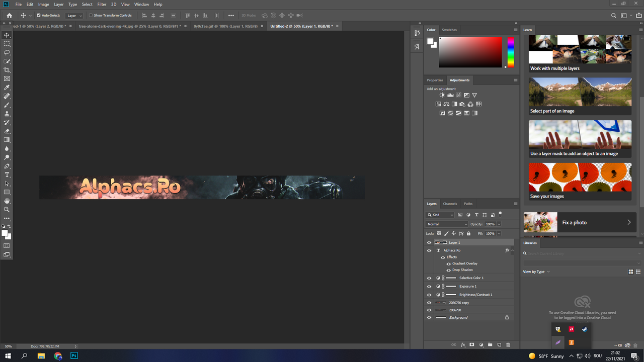
Task: Add a Levels adjustment
Action: (x=450, y=95)
